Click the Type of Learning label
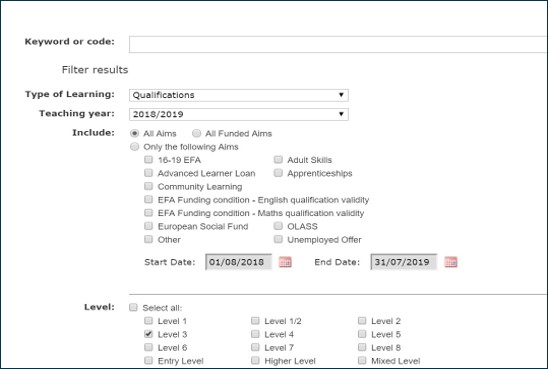 coord(70,94)
